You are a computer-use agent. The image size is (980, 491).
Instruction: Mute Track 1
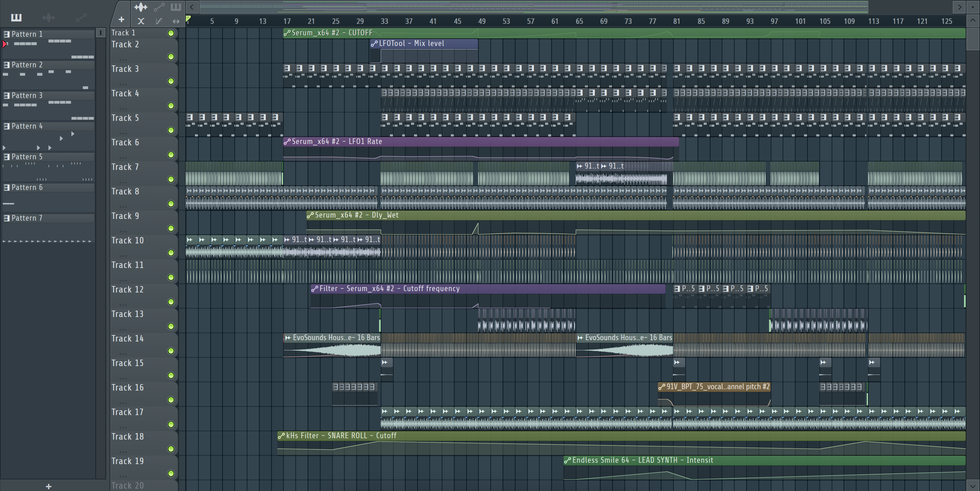[x=171, y=33]
